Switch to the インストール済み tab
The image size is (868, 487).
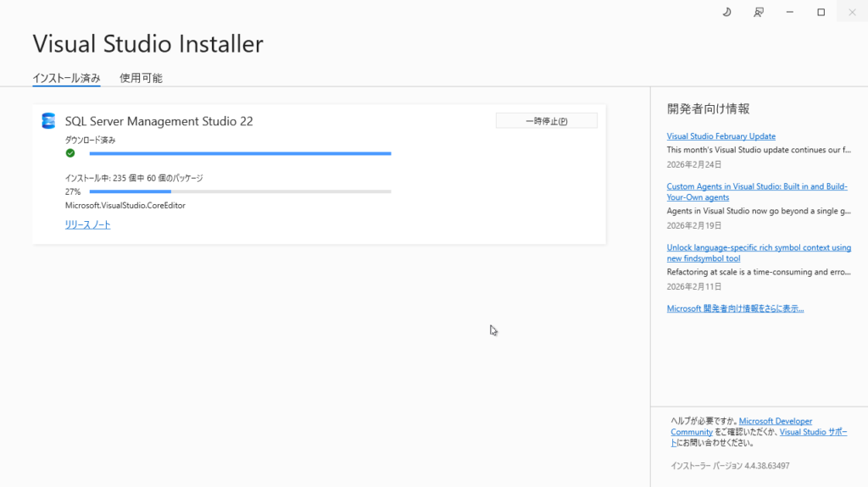point(66,78)
